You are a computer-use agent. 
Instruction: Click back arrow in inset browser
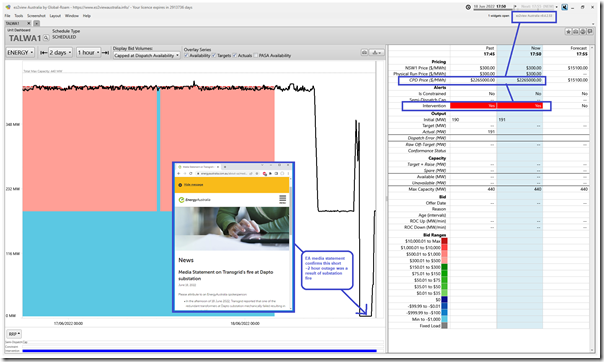point(179,173)
